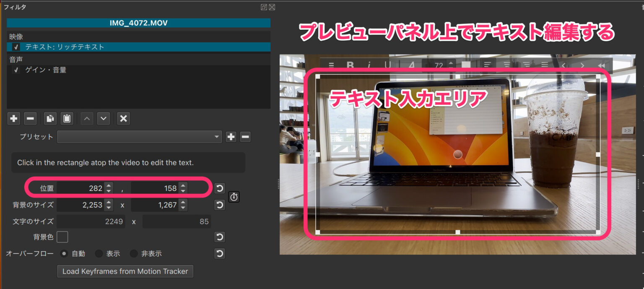Increase font size with the up stepper arrow

pos(450,62)
